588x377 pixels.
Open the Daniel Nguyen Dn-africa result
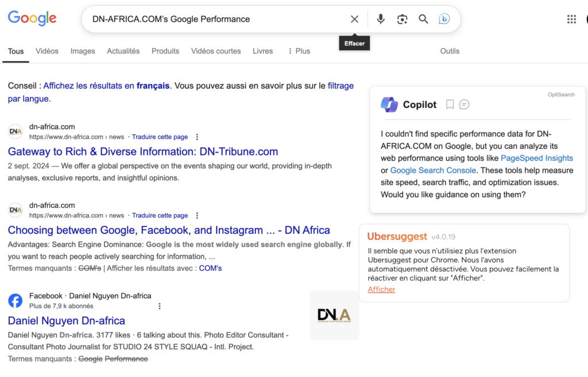tap(67, 321)
